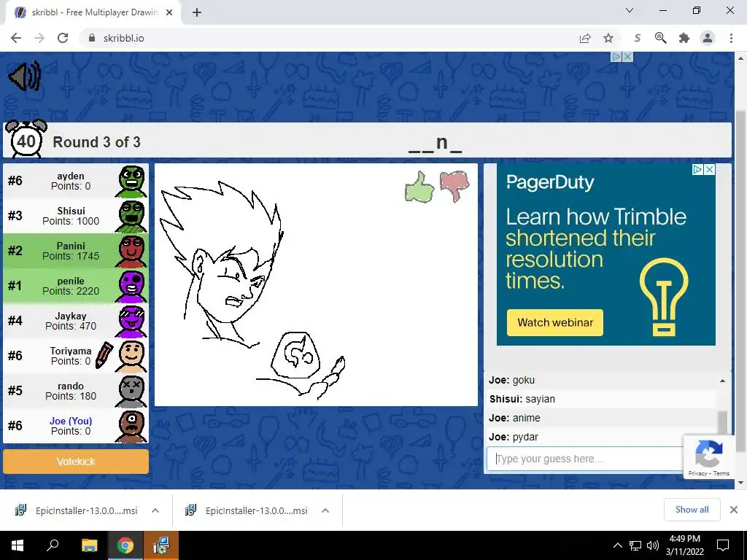Viewport: 747px width, 560px height.
Task: Share this page icon
Action: pos(585,38)
